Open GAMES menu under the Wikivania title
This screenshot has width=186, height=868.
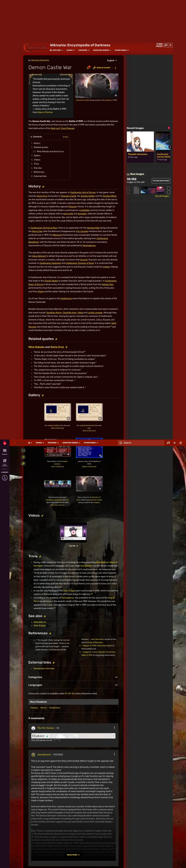click(71, 50)
